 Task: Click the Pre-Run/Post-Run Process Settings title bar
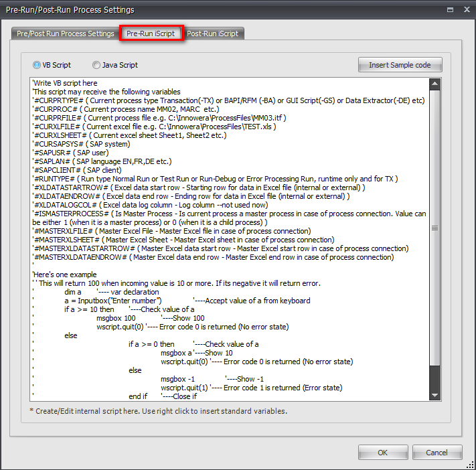click(x=201, y=9)
